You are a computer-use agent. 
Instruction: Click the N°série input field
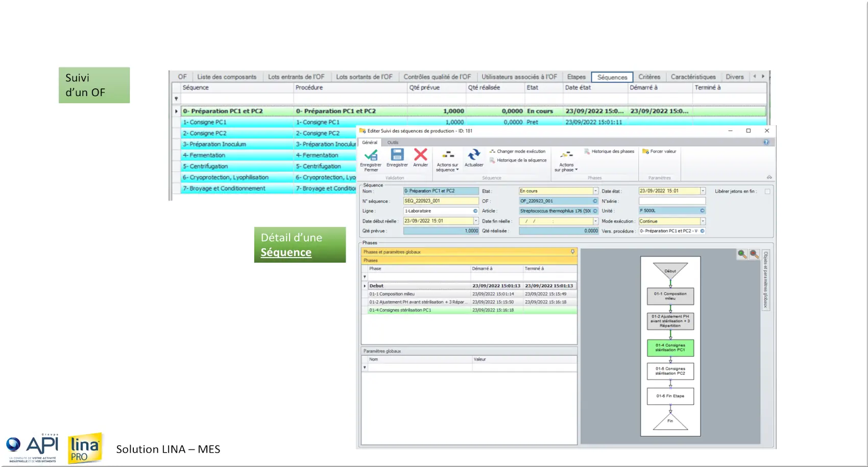click(x=672, y=201)
